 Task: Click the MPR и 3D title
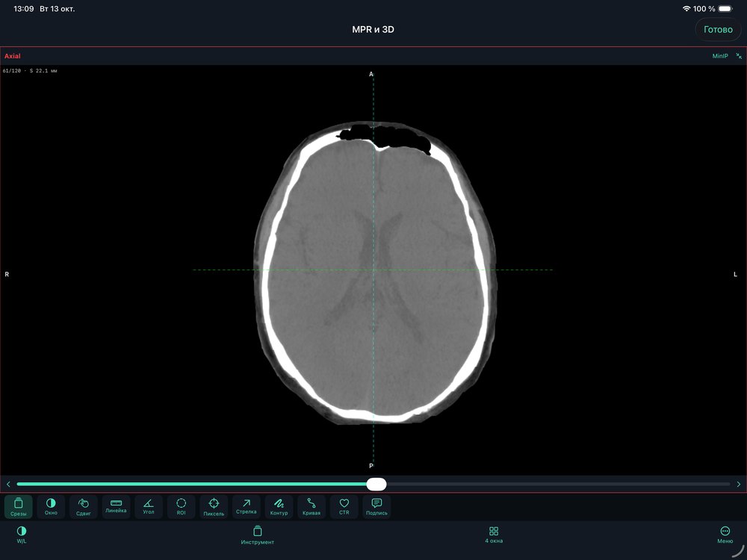pos(373,30)
